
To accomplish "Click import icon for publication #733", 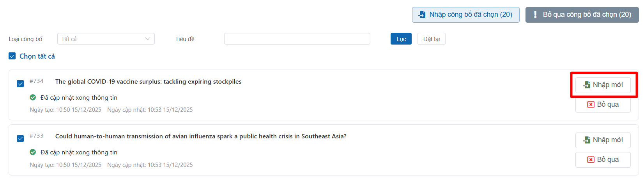I will coord(587,140).
